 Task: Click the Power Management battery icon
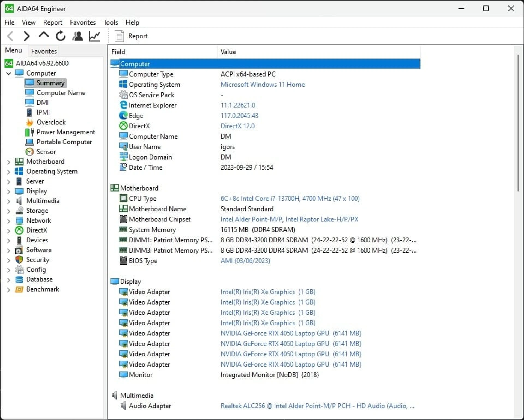coord(29,132)
